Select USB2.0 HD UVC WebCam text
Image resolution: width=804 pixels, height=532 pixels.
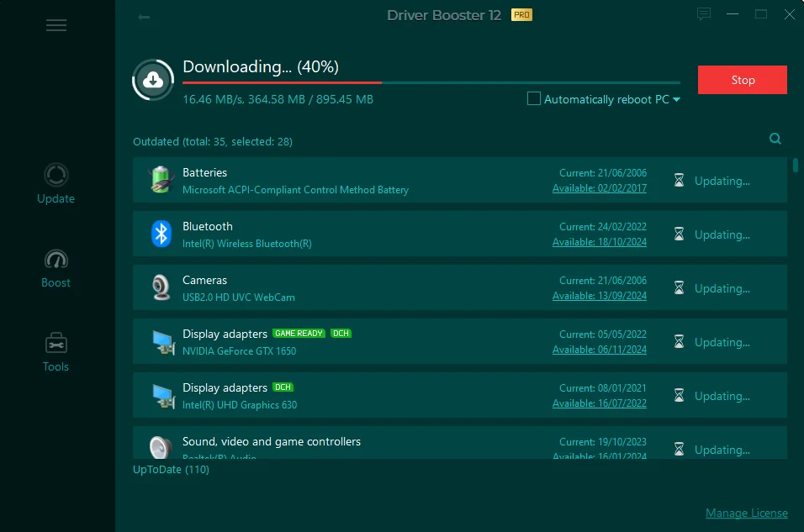239,298
